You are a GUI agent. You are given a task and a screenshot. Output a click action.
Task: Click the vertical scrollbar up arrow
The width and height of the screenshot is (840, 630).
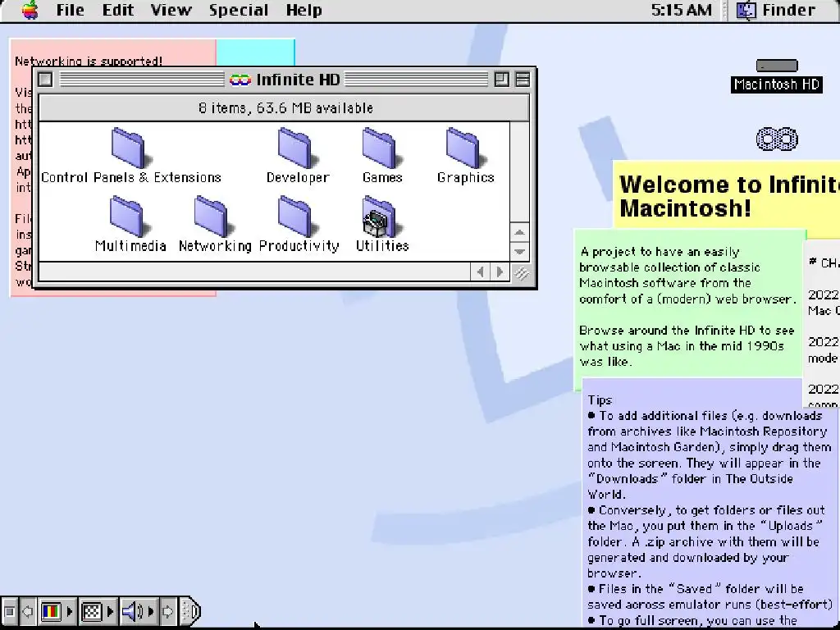519,232
